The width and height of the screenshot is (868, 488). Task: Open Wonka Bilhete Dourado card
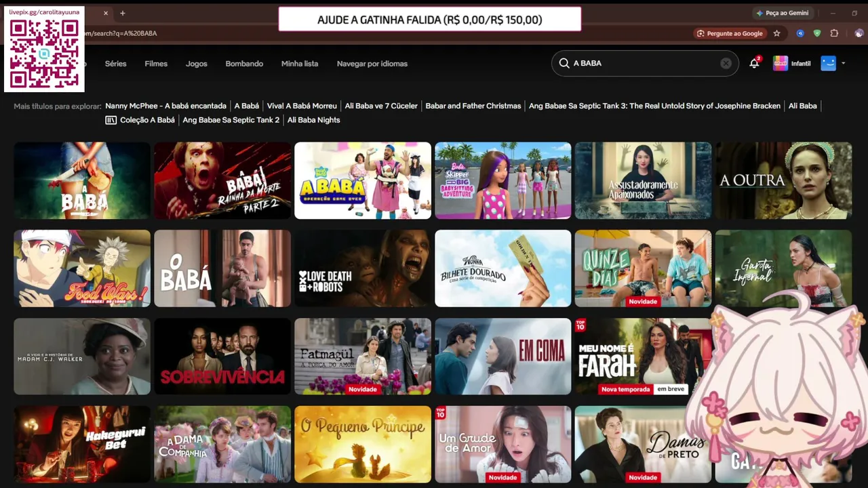click(503, 268)
